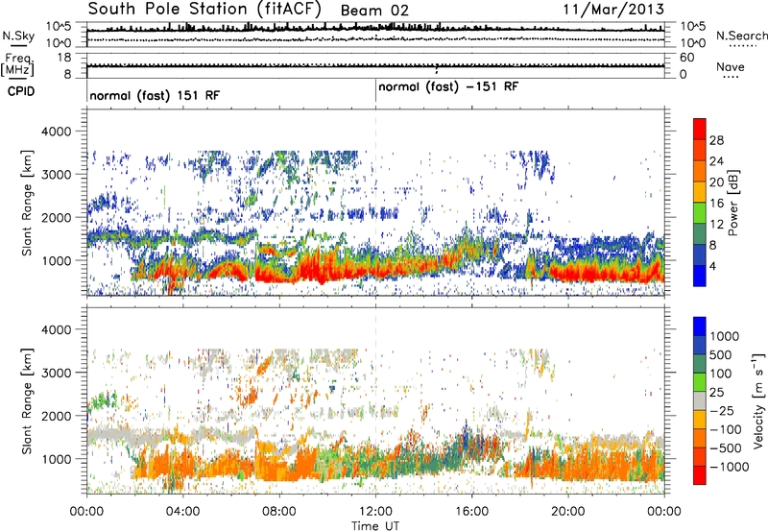Click the '18' frequency axis value
768x532 pixels.
pyautogui.click(x=64, y=58)
